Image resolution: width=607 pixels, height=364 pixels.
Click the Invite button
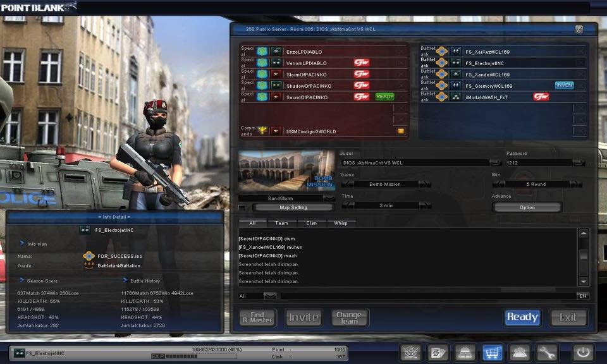click(303, 317)
